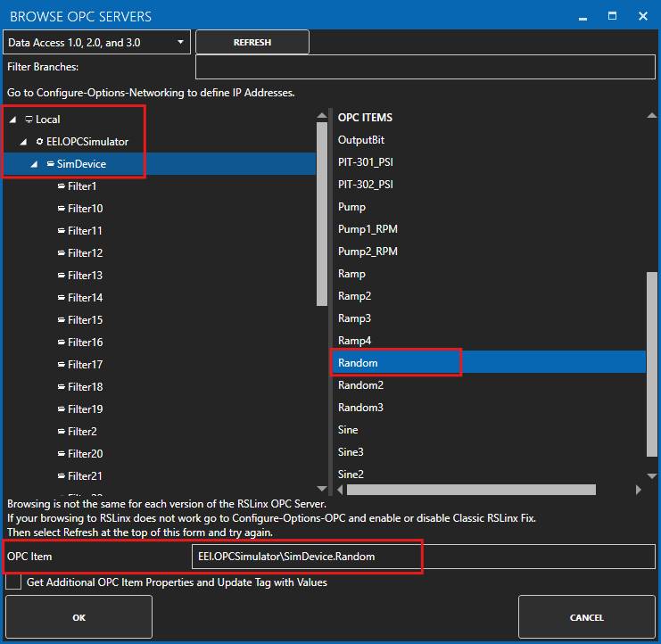
Task: Click the Filter1 branch icon
Action: (62, 186)
